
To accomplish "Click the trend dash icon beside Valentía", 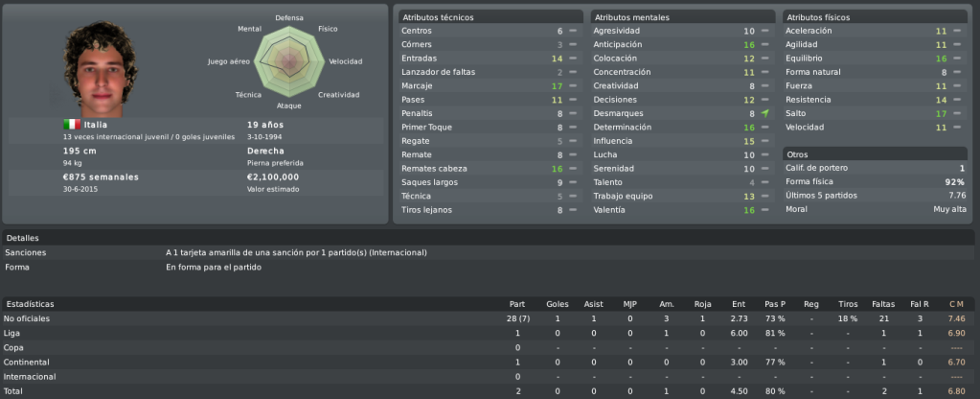I will point(765,210).
